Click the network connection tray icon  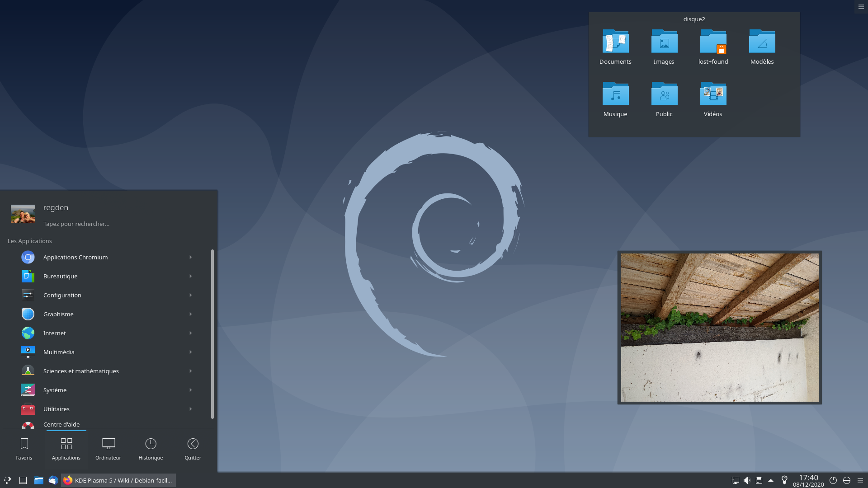pyautogui.click(x=736, y=480)
